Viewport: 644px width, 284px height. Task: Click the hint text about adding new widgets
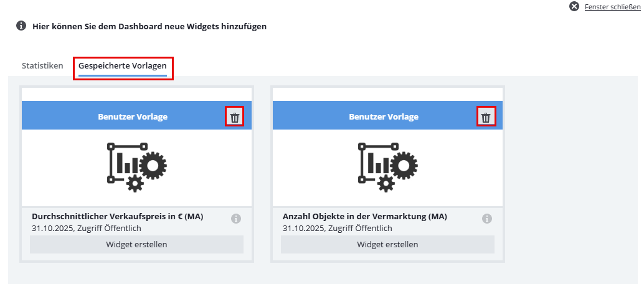point(149,27)
